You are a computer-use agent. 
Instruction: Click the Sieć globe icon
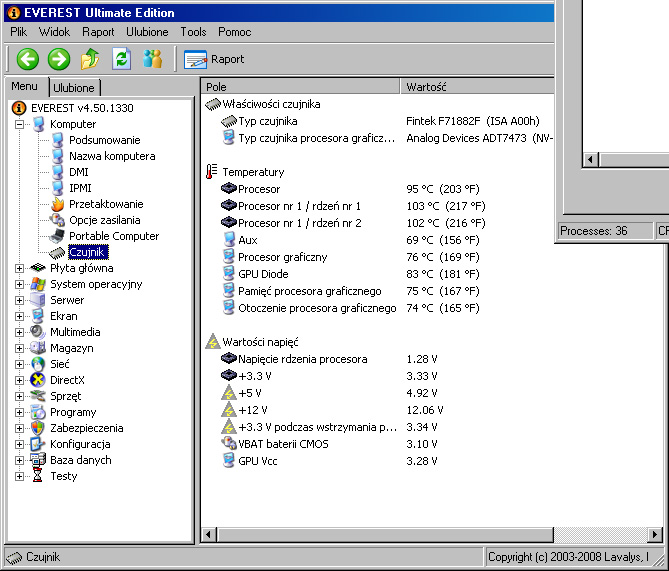(x=38, y=364)
